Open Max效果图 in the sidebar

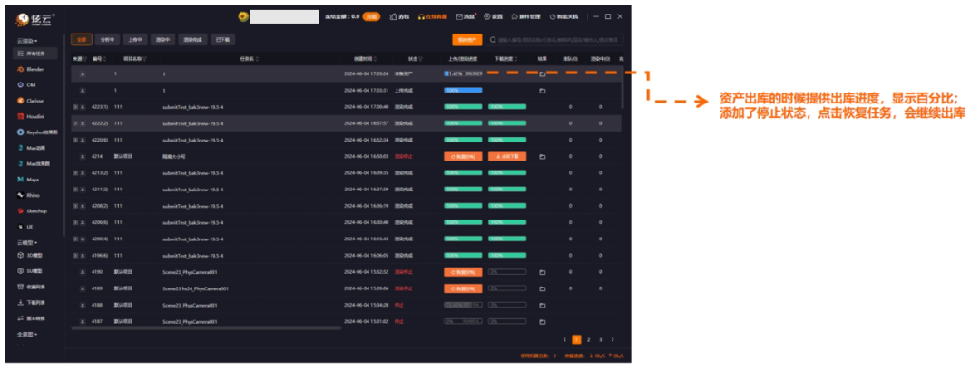34,163
